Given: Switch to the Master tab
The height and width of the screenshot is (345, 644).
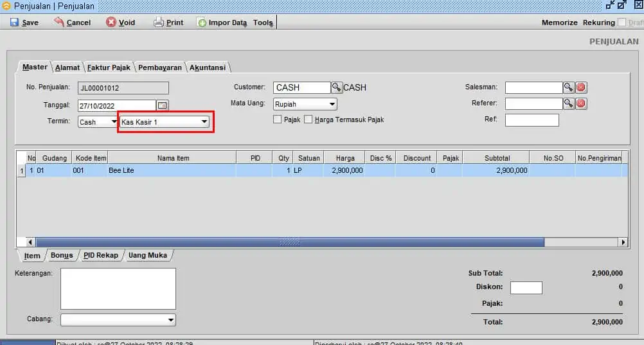Looking at the screenshot, I should coord(35,67).
